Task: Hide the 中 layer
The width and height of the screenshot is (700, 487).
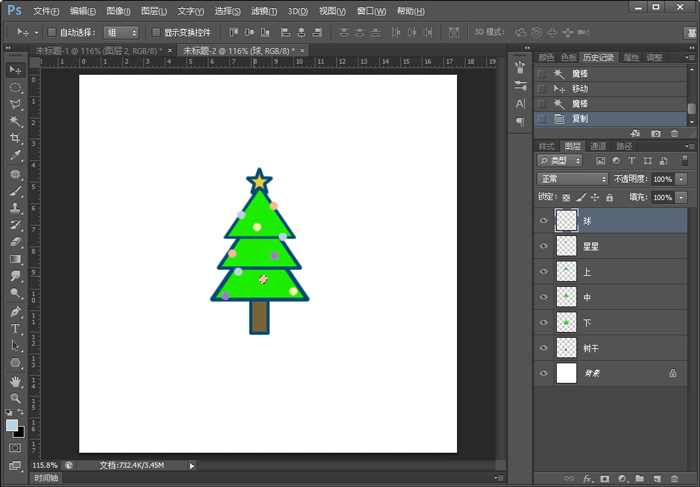Action: click(x=544, y=297)
